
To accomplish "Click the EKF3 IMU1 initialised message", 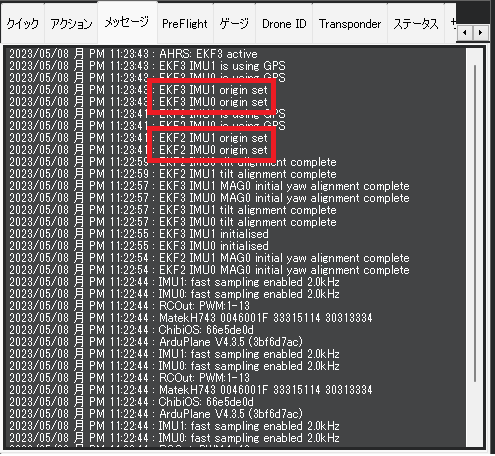I will (139, 234).
